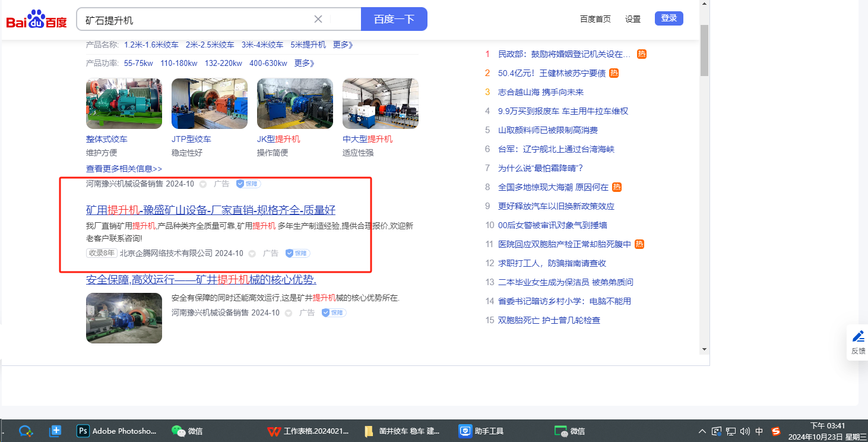Image resolution: width=868 pixels, height=442 pixels.
Task: Open hot search 民政部：鼓励将婚姻登记机关设在…
Action: (x=565, y=54)
